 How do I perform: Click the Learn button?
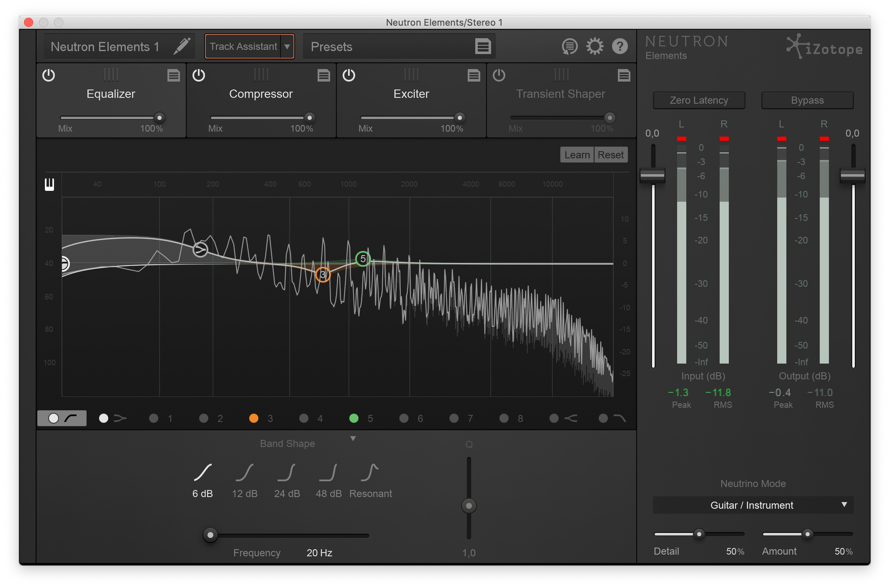(x=577, y=155)
